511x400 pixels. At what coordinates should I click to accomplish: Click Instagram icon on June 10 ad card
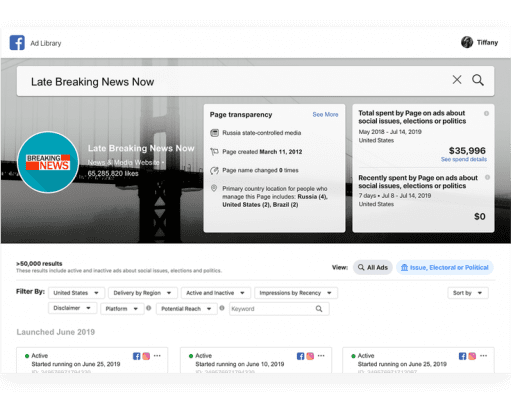[x=310, y=356]
